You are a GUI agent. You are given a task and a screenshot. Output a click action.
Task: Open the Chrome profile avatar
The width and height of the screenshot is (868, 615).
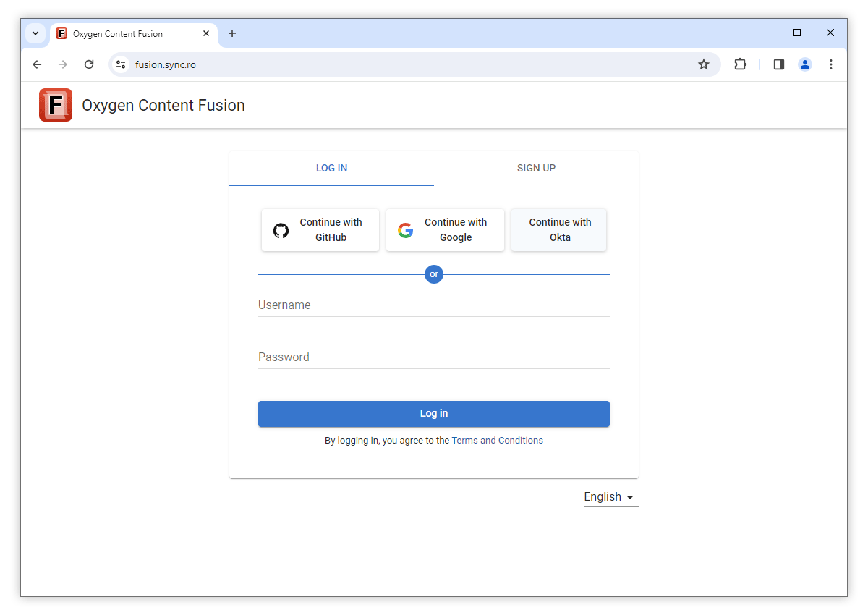(805, 64)
